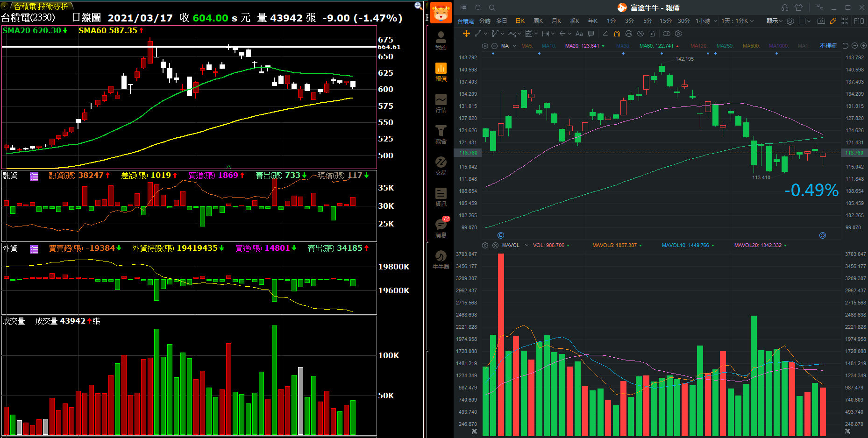Open the MA indicator type dropdown
Screen dimensions: 868x438
(514, 46)
